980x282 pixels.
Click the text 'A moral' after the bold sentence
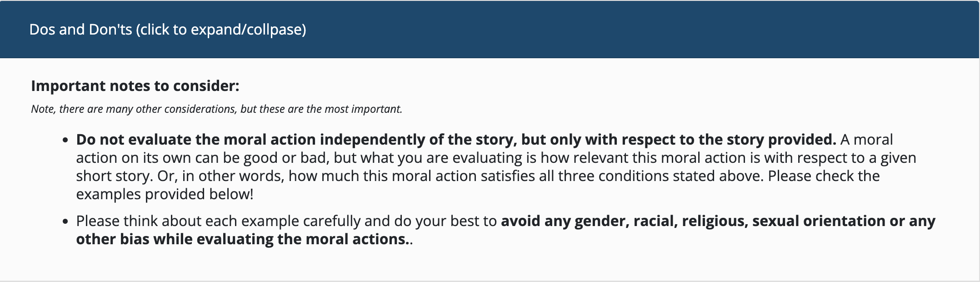pyautogui.click(x=866, y=139)
